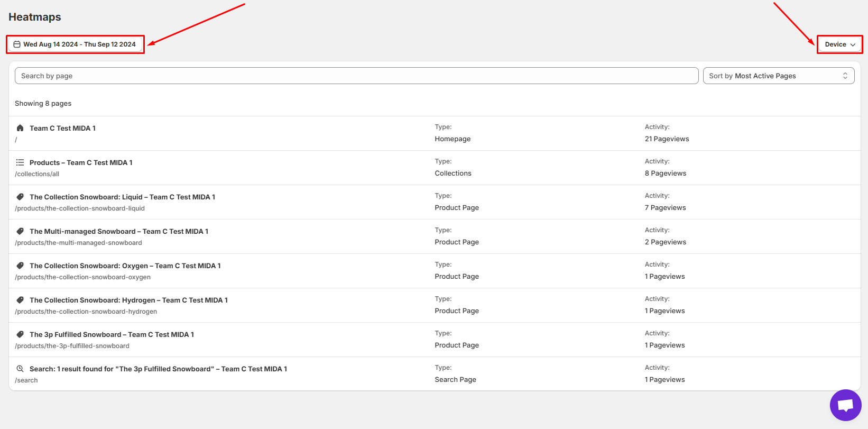This screenshot has width=868, height=429.
Task: Click the magnifier icon on the Search page row
Action: 20,369
